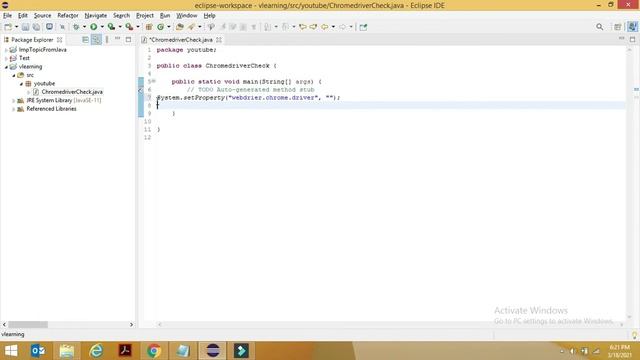Open the External Tools dropdown arrow

click(x=138, y=27)
